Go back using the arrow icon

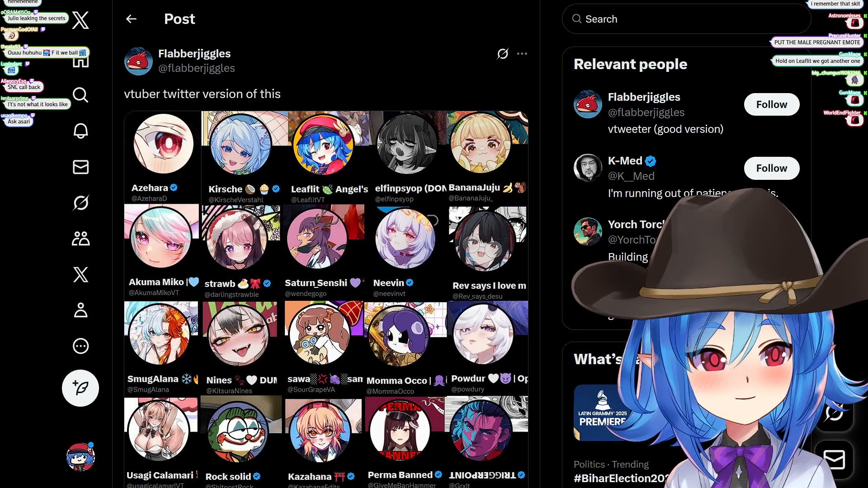[x=131, y=19]
